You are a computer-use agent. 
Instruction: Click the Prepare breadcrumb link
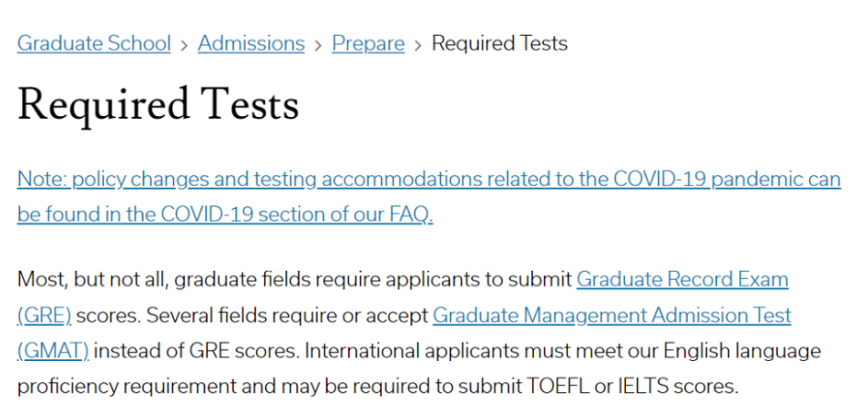tap(368, 43)
